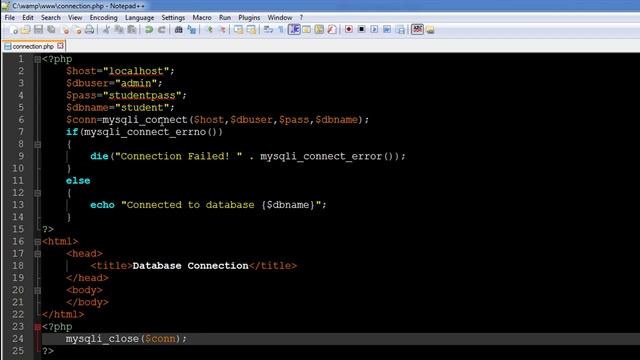Create a new file with the New icon

pyautogui.click(x=13, y=29)
